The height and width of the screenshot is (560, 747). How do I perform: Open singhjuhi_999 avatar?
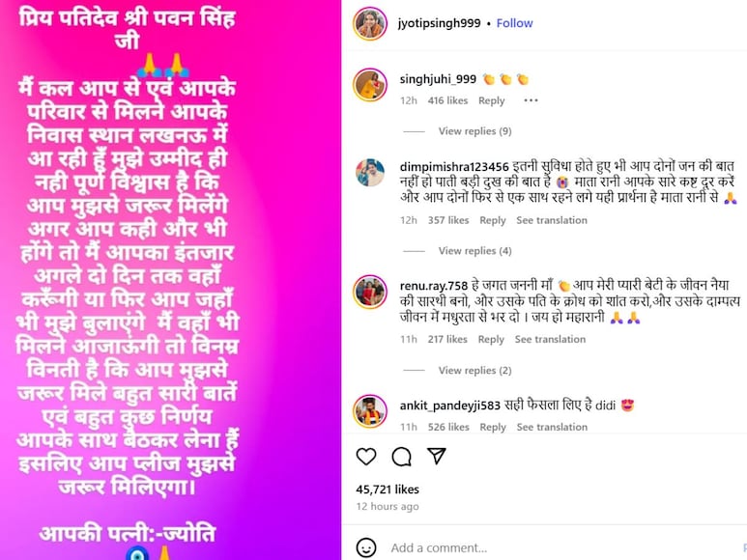(x=370, y=85)
